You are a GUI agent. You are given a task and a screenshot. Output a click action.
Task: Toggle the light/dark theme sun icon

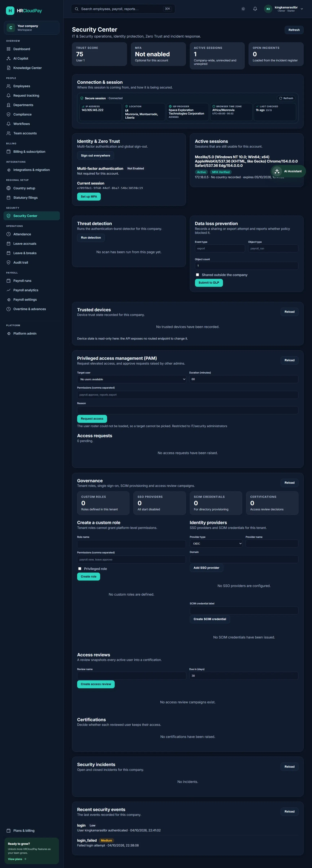coord(243,9)
